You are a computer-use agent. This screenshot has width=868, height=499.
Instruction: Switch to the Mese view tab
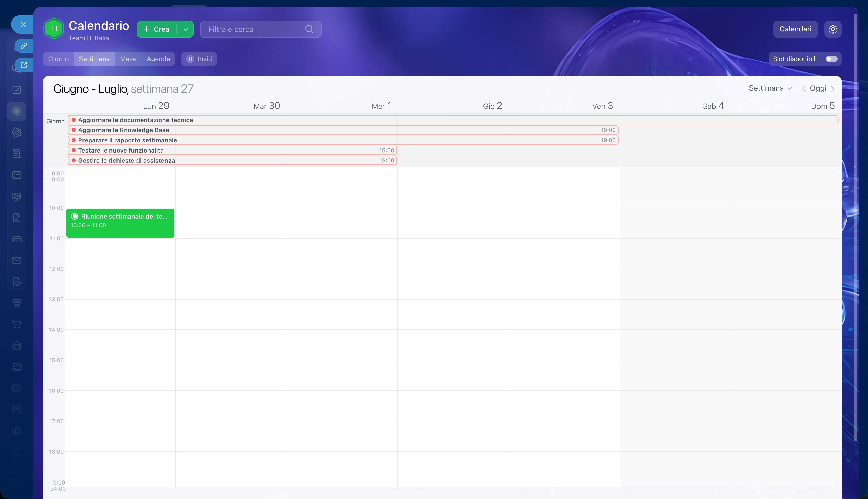[128, 59]
